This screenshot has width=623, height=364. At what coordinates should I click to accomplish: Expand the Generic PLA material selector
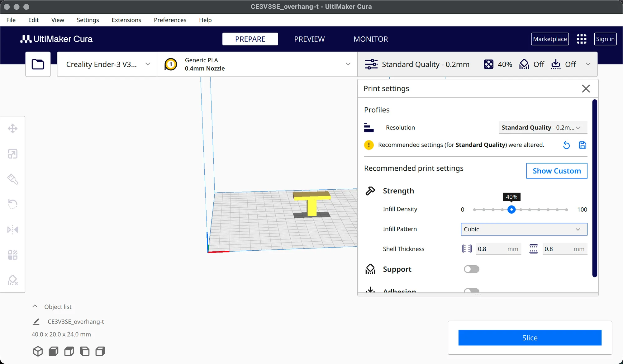pyautogui.click(x=257, y=64)
